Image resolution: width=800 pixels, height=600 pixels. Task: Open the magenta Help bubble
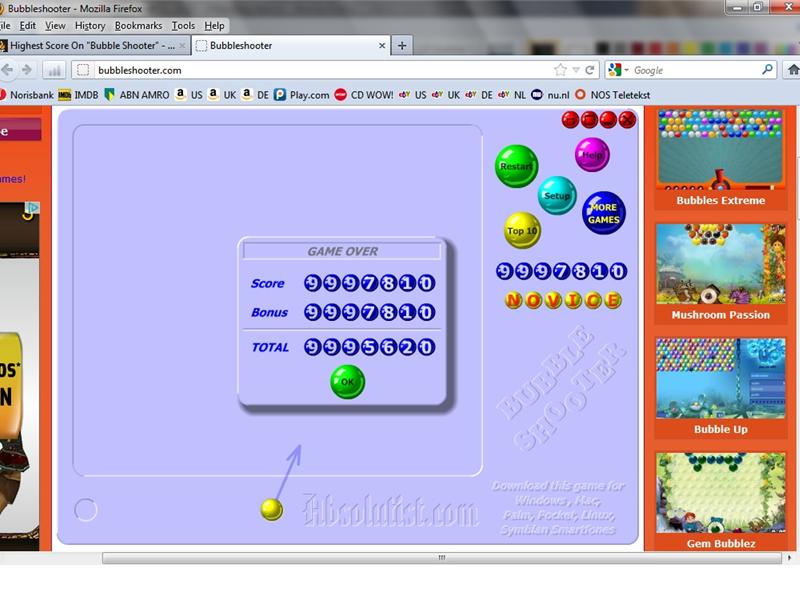point(592,155)
